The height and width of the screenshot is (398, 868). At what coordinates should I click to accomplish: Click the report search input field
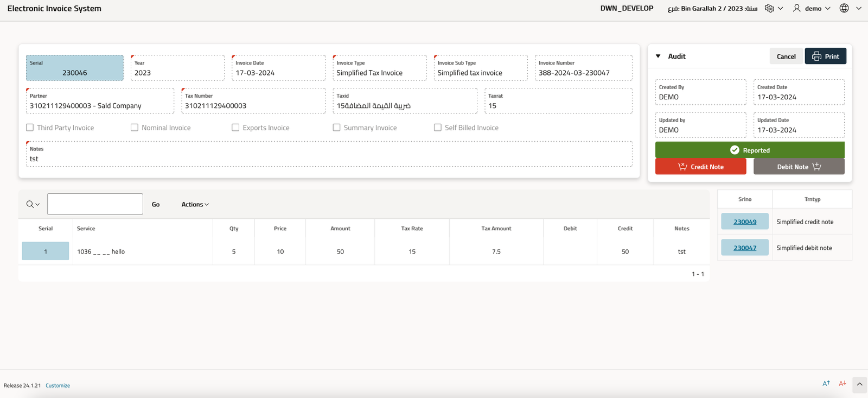(x=95, y=204)
